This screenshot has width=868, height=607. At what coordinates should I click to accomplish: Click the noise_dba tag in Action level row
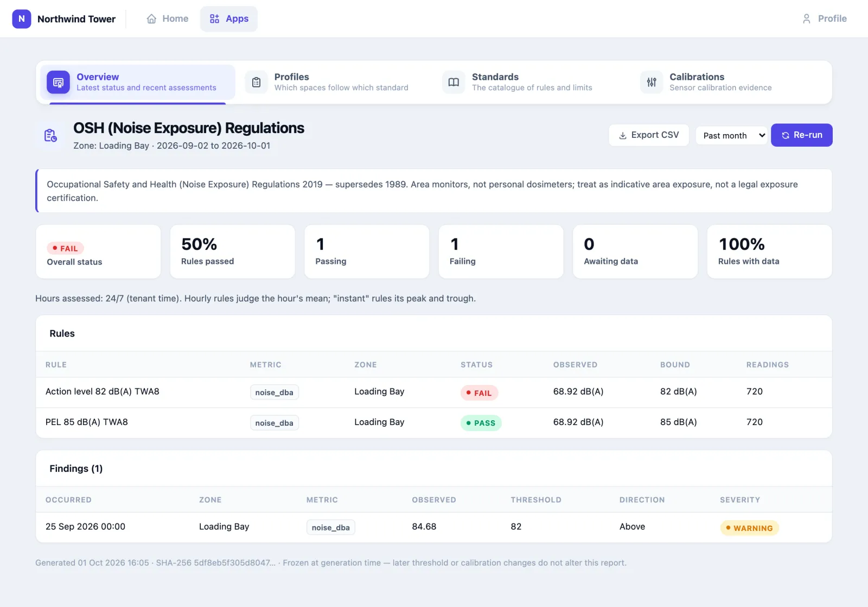pyautogui.click(x=275, y=393)
